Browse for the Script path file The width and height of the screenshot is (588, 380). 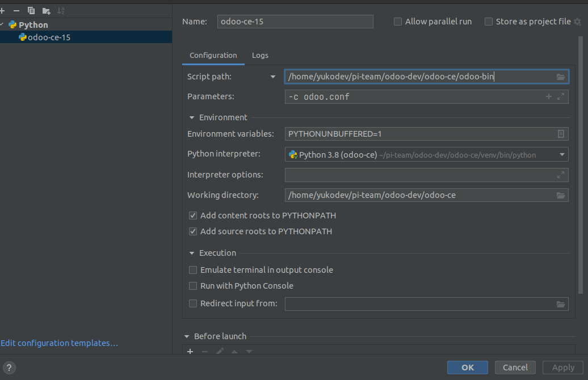click(561, 77)
